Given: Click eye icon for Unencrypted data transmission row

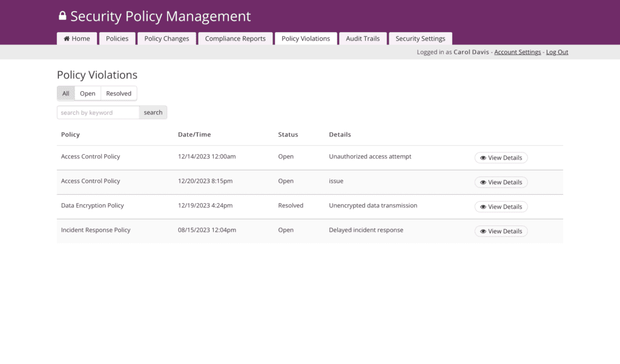Looking at the screenshot, I should pos(483,207).
